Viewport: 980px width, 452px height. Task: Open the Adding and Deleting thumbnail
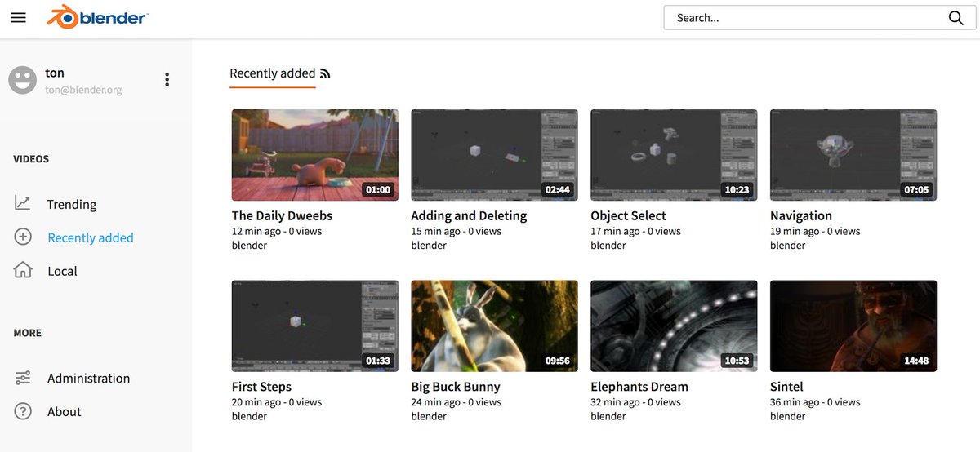coord(494,155)
